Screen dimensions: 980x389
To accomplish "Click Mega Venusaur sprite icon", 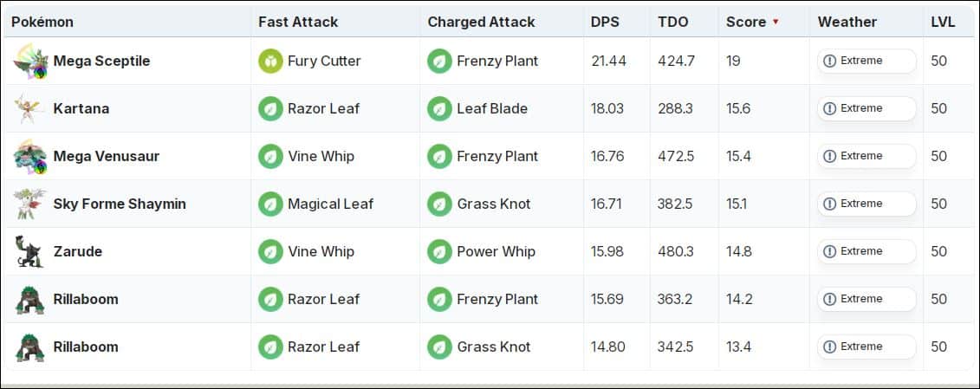I will tap(29, 156).
